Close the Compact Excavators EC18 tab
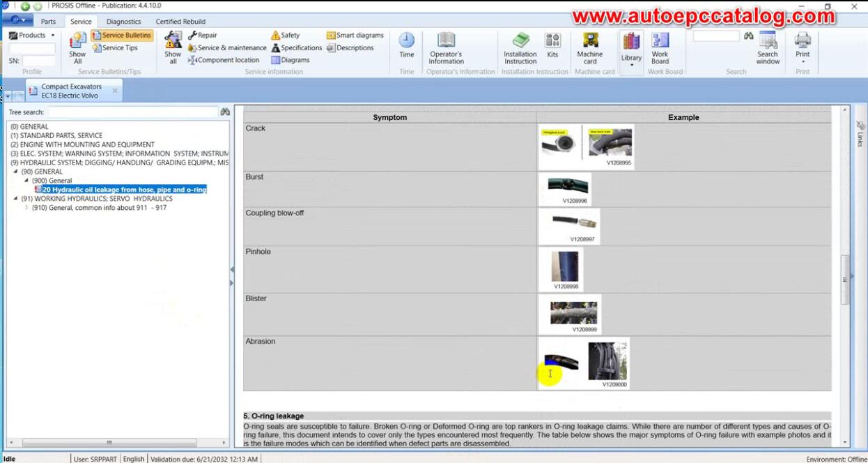The image size is (868, 463). (x=115, y=91)
